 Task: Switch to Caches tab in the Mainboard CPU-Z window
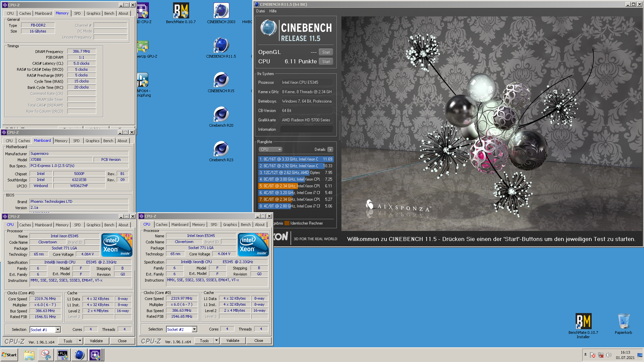24,141
